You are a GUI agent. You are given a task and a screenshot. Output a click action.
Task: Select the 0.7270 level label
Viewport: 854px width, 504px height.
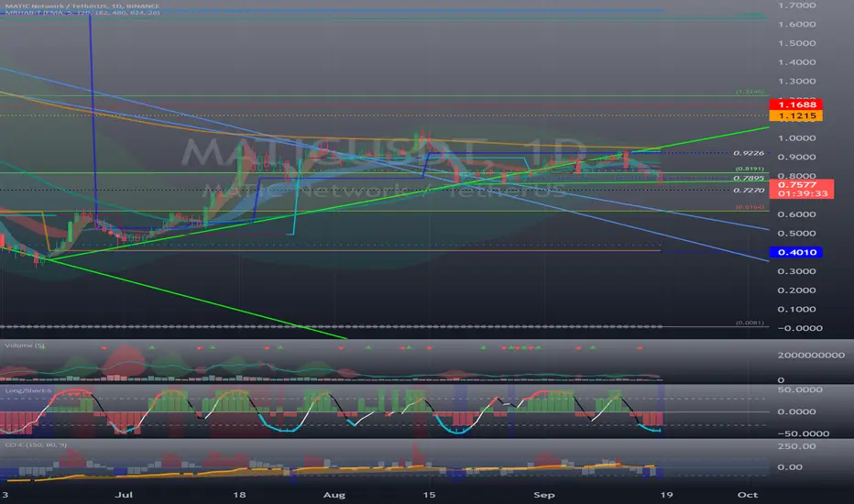(749, 191)
